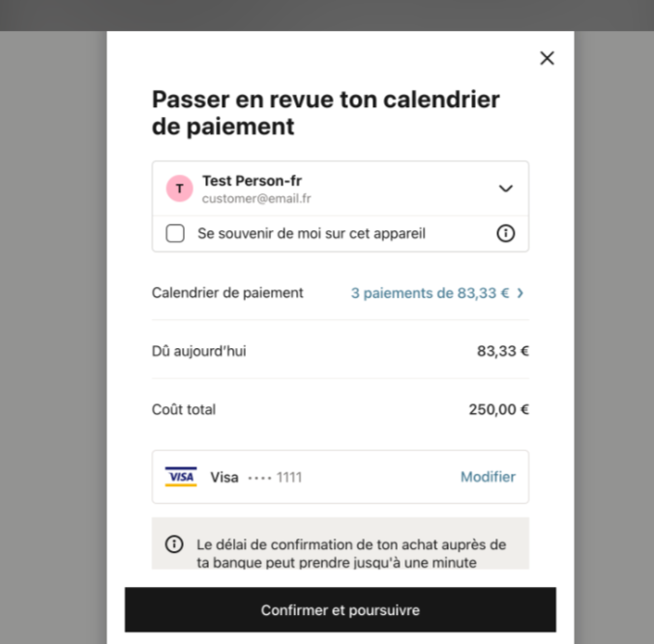
Task: Click the 'Coût total' 250,00 € amount
Action: (498, 409)
